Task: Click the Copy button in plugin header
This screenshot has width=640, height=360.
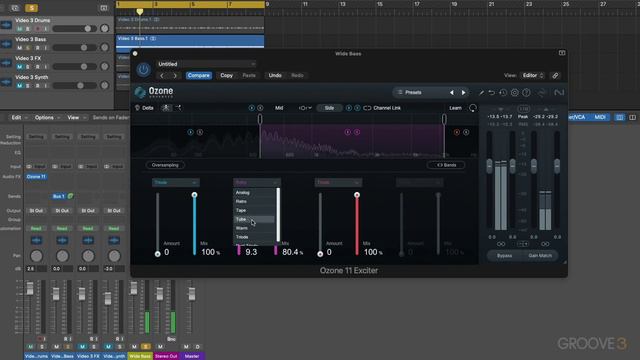Action: click(227, 76)
